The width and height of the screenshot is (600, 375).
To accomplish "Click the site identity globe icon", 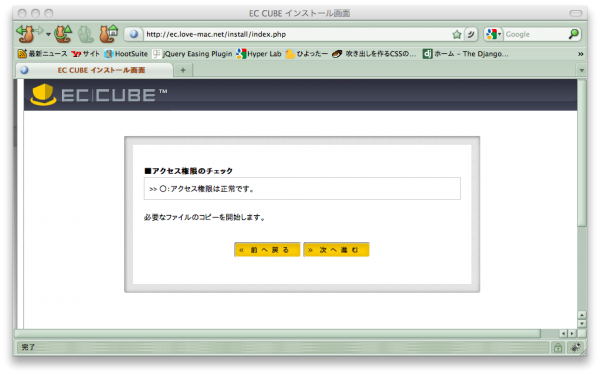I will pyautogui.click(x=134, y=34).
